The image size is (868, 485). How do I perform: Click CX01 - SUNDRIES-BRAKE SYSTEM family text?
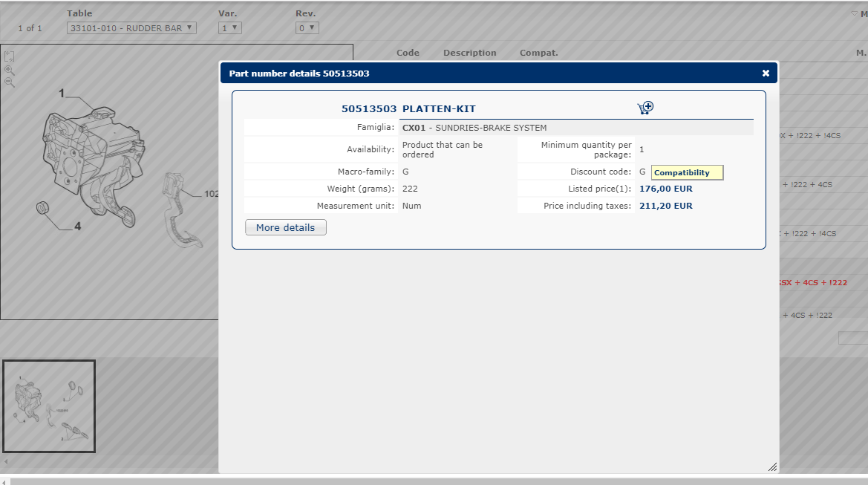474,128
